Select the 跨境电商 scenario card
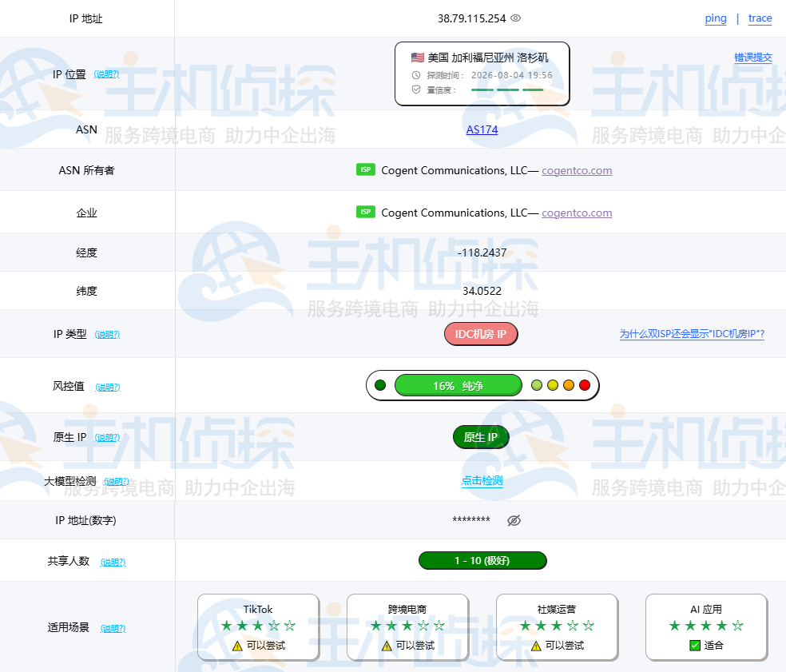 coord(407,627)
